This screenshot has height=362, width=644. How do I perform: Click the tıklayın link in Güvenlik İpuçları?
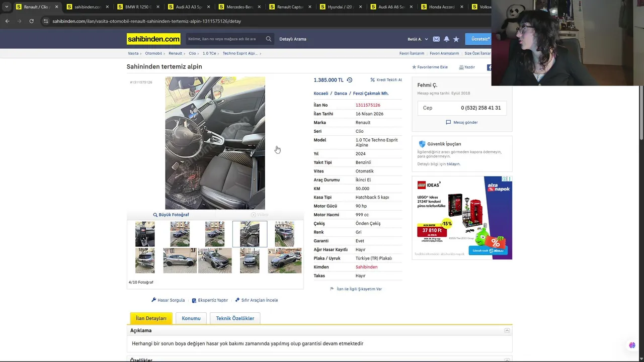coord(453,164)
